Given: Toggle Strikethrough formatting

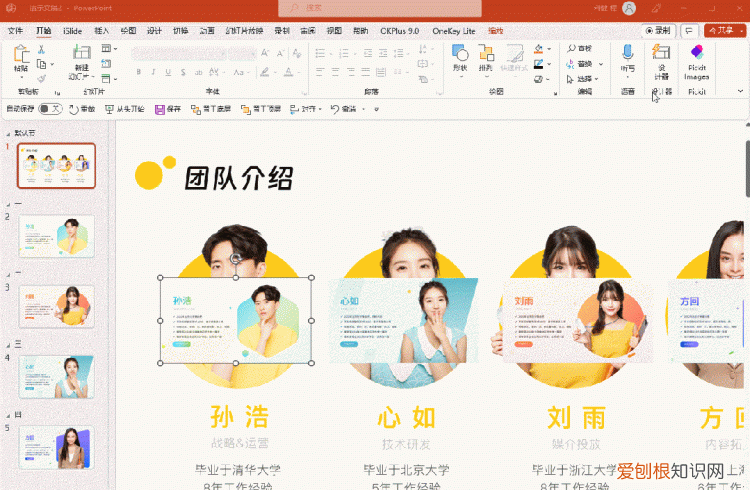Looking at the screenshot, I should tap(183, 72).
